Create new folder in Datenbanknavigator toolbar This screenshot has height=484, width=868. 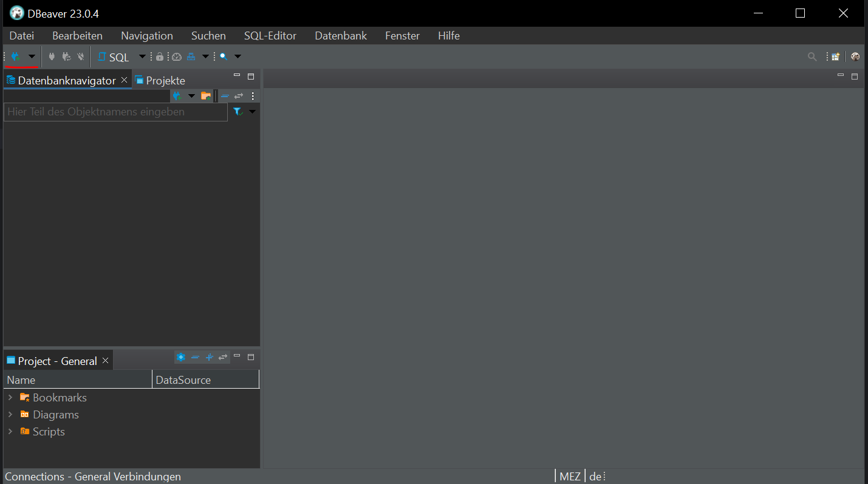pyautogui.click(x=206, y=96)
